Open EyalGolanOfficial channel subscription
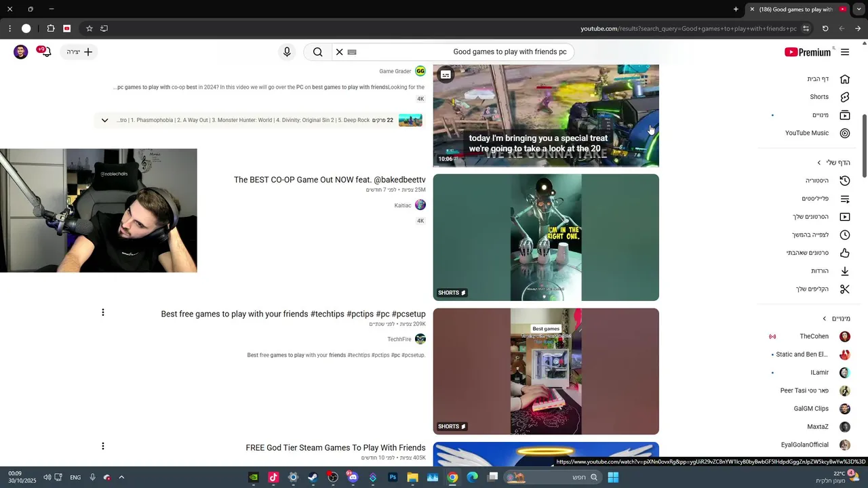This screenshot has height=488, width=868. click(809, 445)
